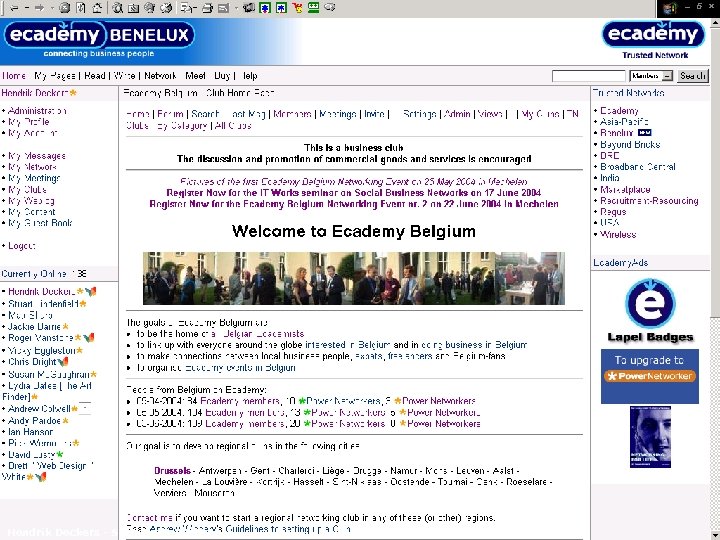Click the browser Back arrow button
Image resolution: width=720 pixels, height=540 pixels.
click(x=14, y=7)
